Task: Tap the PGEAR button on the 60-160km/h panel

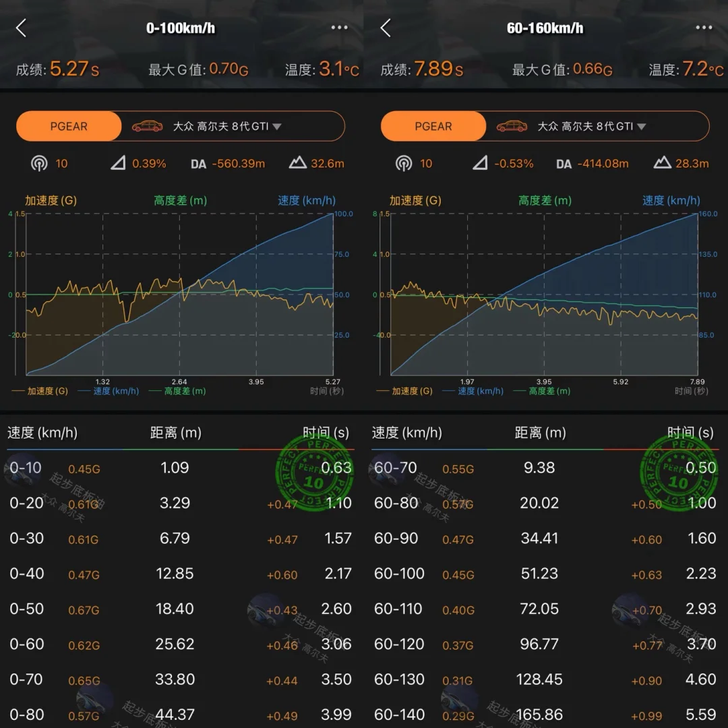Action: [x=433, y=126]
